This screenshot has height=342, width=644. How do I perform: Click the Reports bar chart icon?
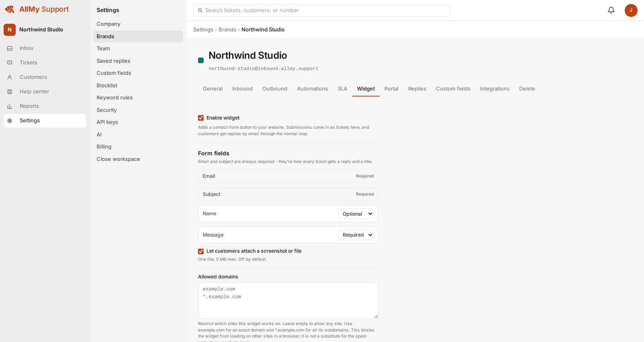pos(10,106)
